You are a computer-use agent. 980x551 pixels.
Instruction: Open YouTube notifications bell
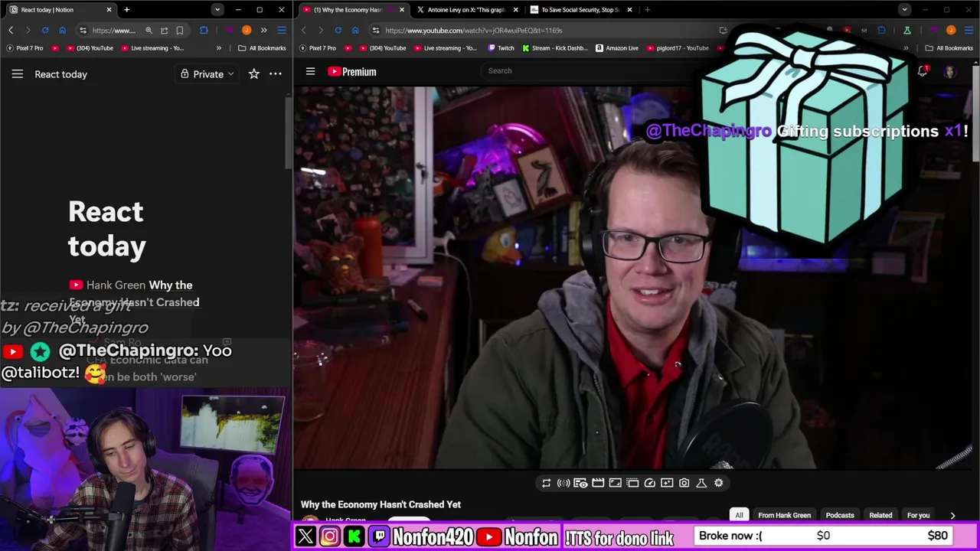923,71
